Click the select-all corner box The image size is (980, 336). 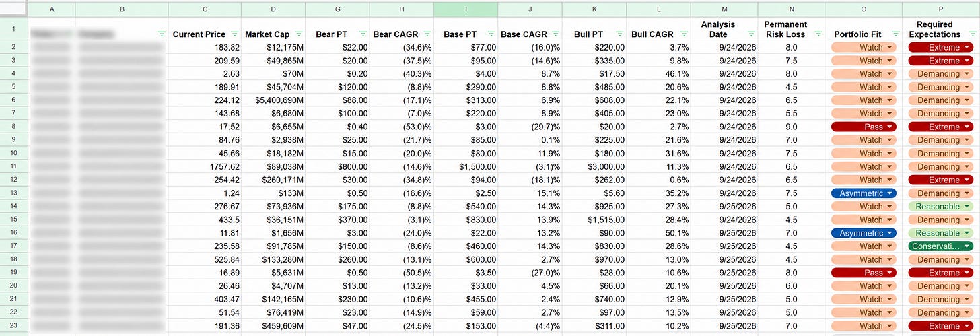point(13,9)
